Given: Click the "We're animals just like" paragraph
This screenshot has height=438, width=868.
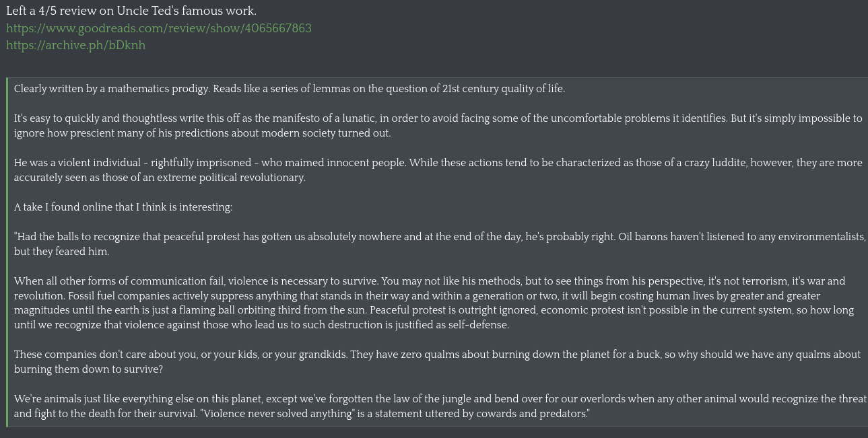Looking at the screenshot, I should tap(440, 406).
